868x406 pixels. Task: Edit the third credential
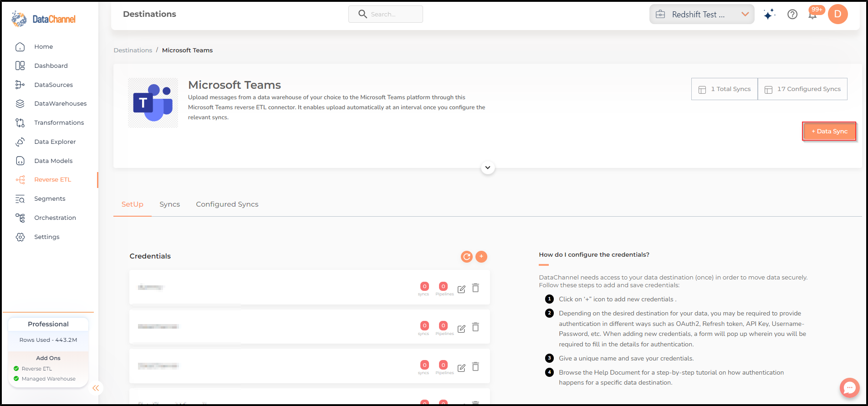pos(461,368)
